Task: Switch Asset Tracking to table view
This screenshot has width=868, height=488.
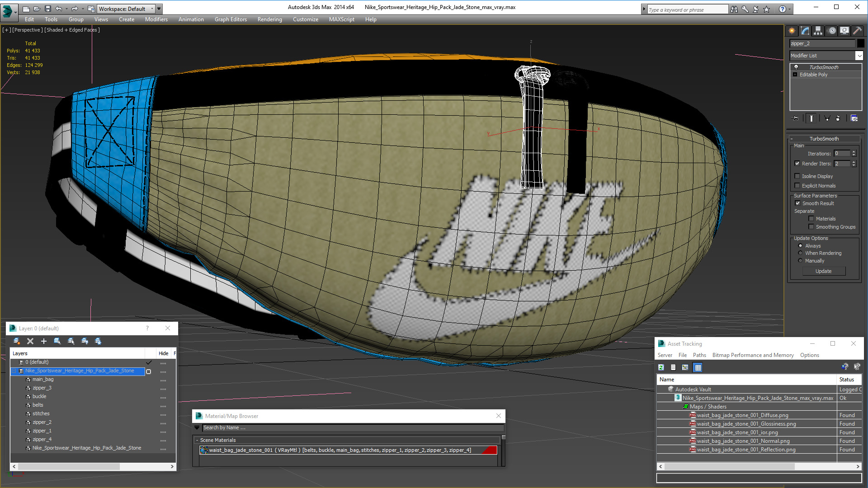Action: [x=698, y=367]
